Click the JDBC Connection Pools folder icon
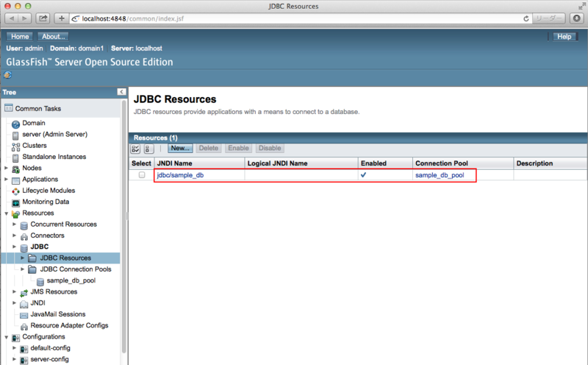Image resolution: width=588 pixels, height=365 pixels. tap(32, 269)
